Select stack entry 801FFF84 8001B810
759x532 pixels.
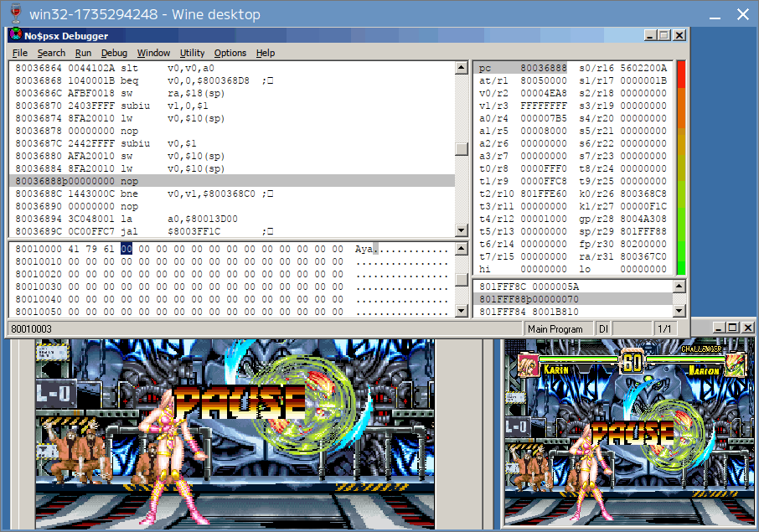[573, 312]
